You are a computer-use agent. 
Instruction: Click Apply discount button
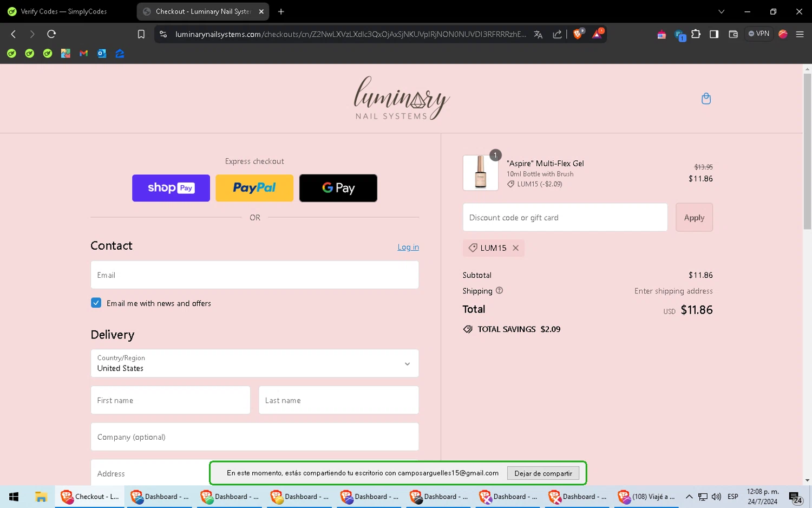[694, 217]
